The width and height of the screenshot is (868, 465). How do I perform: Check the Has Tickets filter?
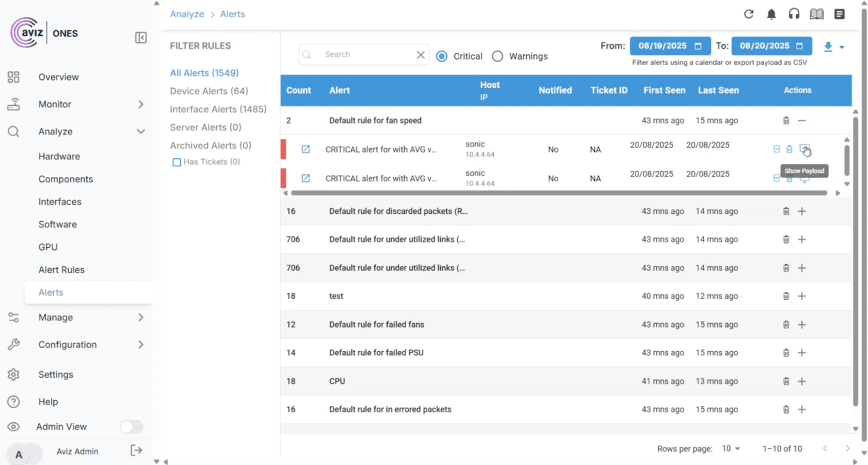[177, 162]
